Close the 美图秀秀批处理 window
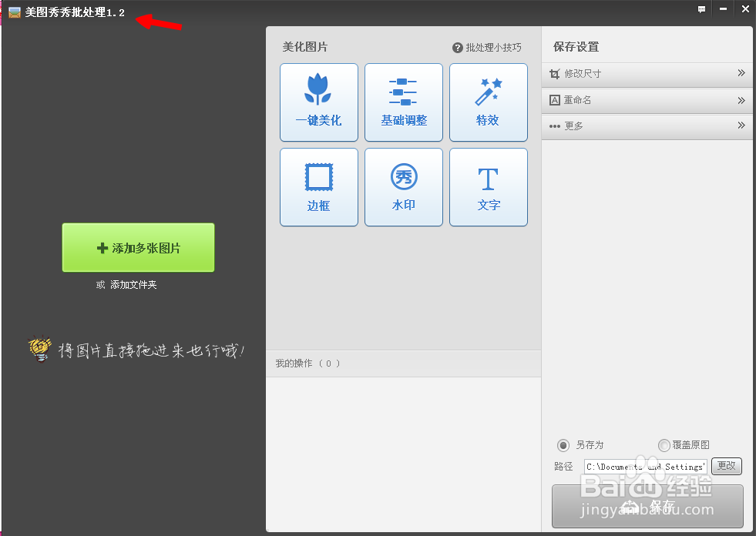756x536 pixels. (x=745, y=8)
